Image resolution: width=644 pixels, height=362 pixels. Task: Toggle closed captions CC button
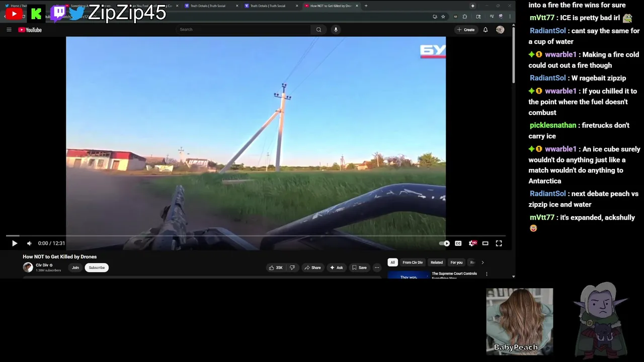point(458,243)
